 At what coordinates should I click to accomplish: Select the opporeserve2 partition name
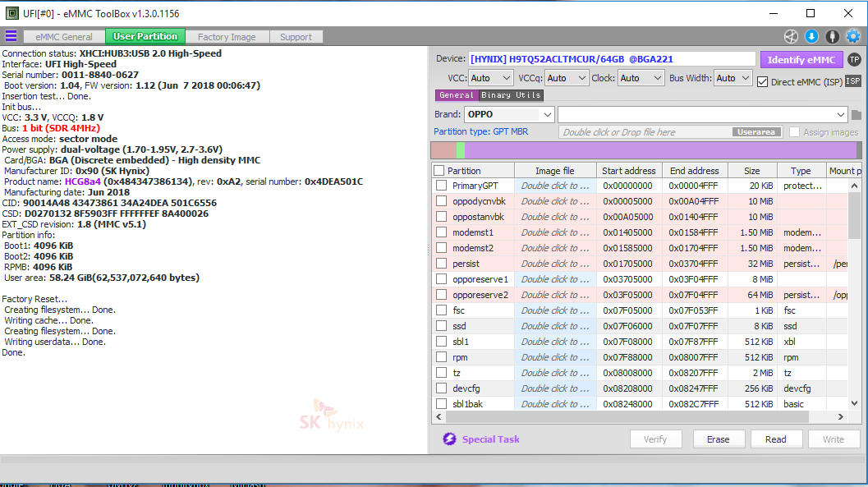[x=480, y=295]
